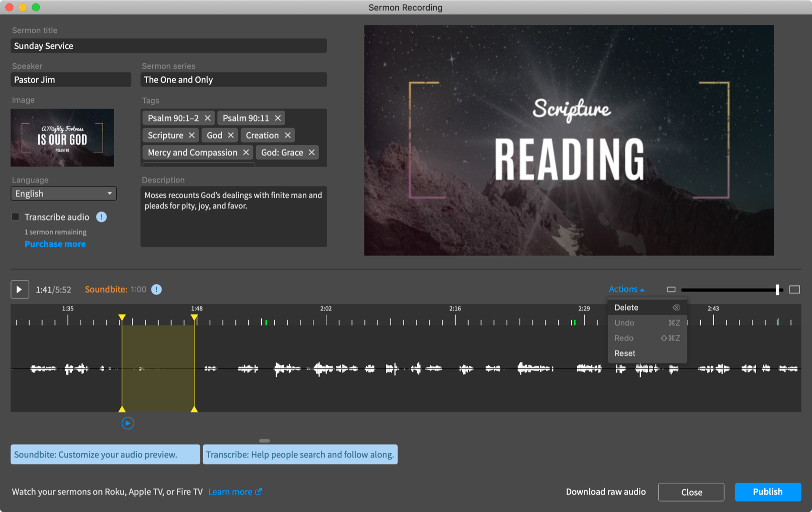Remove the Scripture tag

[192, 135]
